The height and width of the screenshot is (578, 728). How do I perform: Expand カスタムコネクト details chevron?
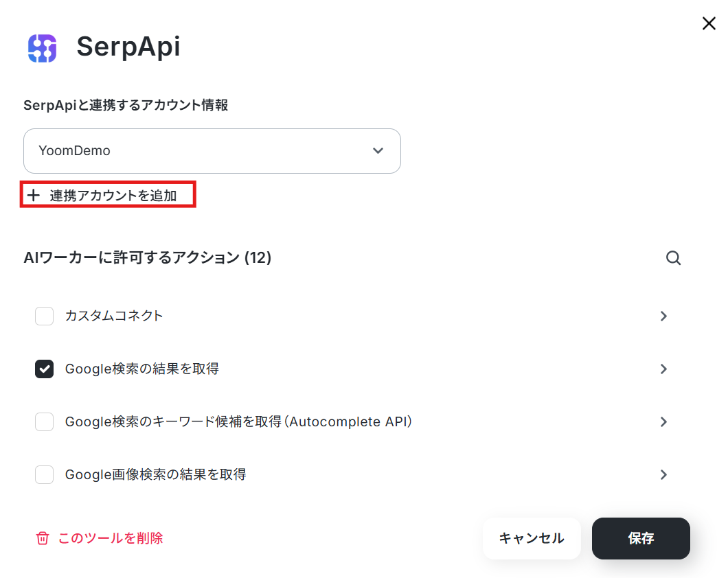663,316
